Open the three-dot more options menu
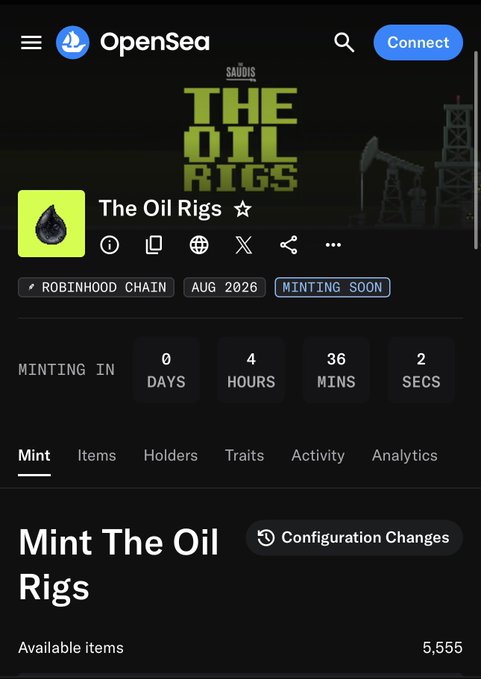 click(333, 245)
